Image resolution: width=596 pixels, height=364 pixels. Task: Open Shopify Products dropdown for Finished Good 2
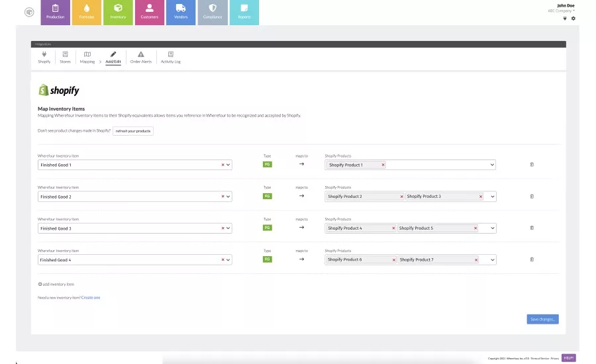click(x=492, y=197)
